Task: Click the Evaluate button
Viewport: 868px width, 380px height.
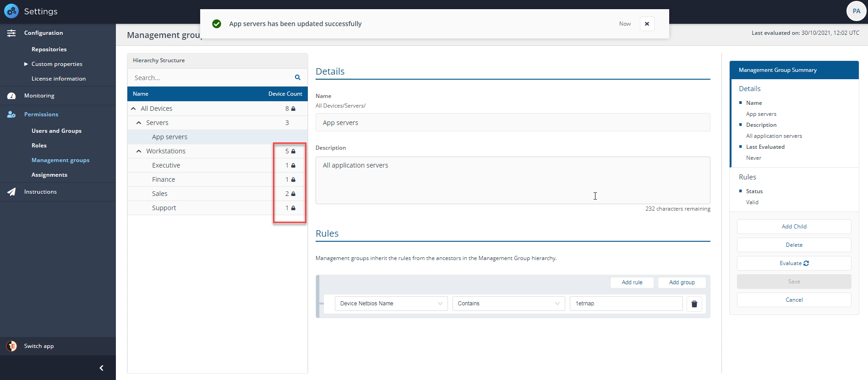Action: [x=794, y=263]
